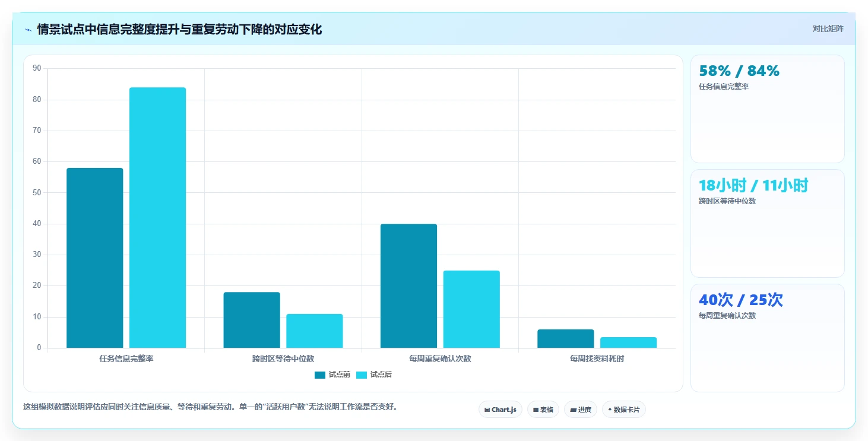Click the 50 y-axis tick label
This screenshot has width=868, height=441.
click(x=37, y=193)
